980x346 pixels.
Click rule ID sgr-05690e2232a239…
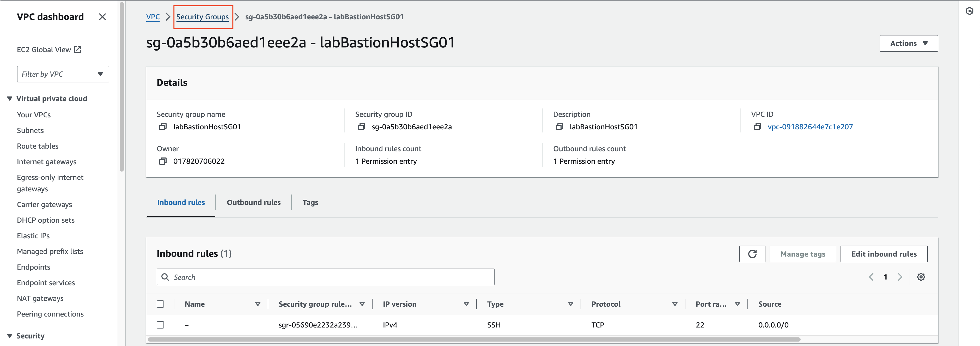point(318,325)
